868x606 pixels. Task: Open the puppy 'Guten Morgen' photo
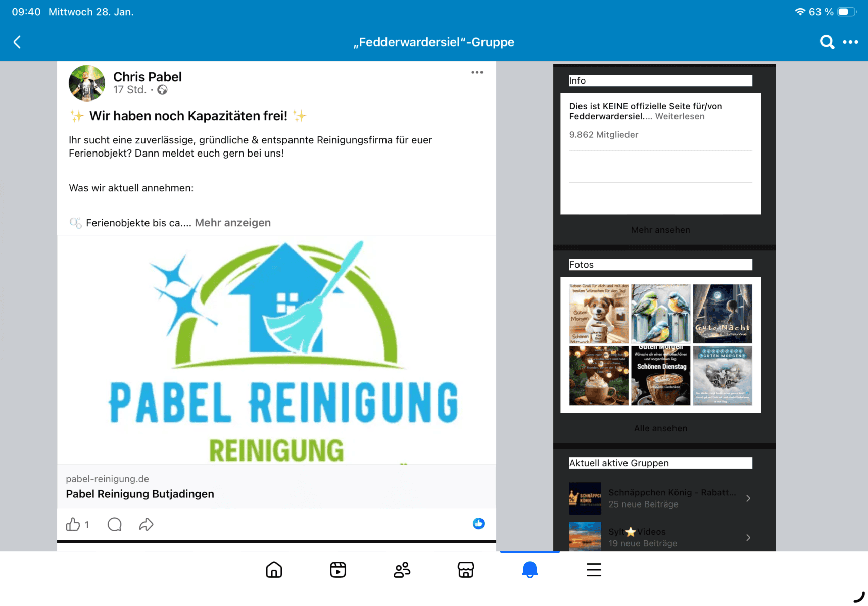coord(599,314)
